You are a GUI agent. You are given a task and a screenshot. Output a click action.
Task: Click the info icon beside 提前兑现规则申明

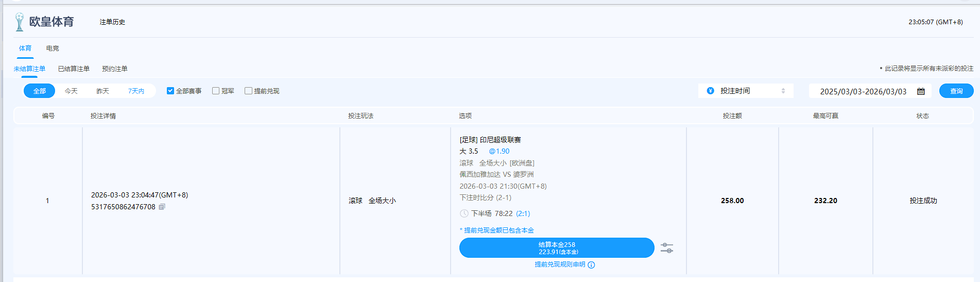click(591, 265)
